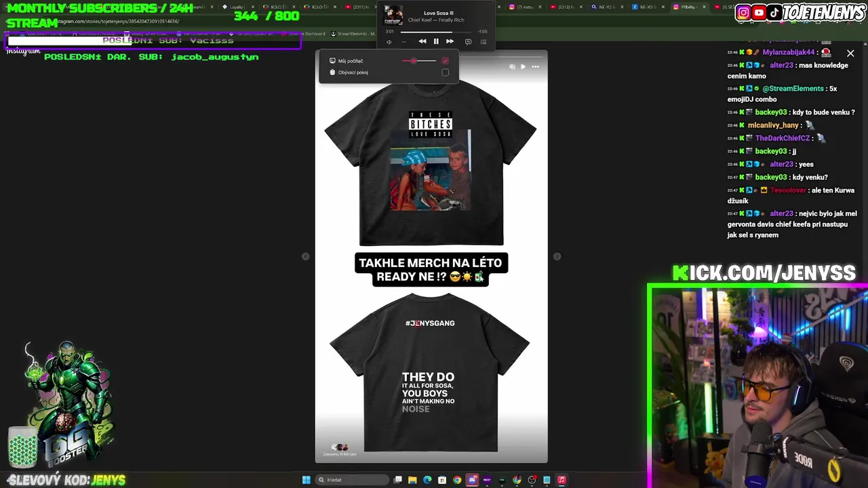Open the up-next queue list icon
The height and width of the screenshot is (488, 868).
click(x=484, y=42)
